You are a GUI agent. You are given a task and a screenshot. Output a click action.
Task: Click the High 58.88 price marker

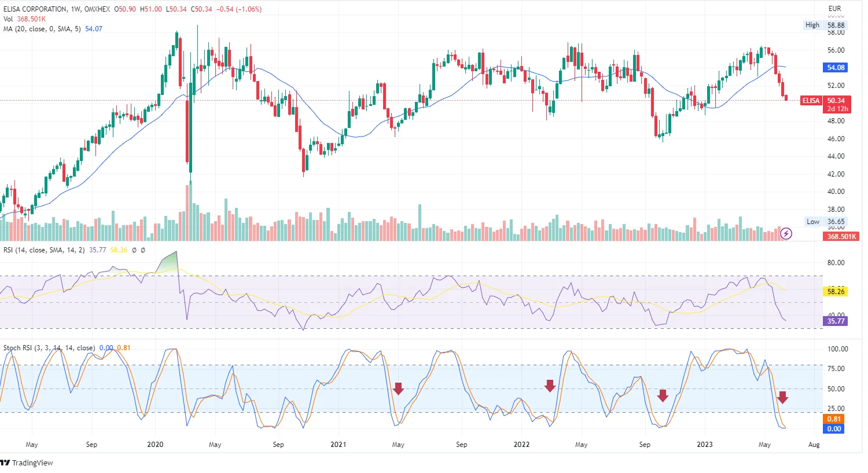pos(825,25)
